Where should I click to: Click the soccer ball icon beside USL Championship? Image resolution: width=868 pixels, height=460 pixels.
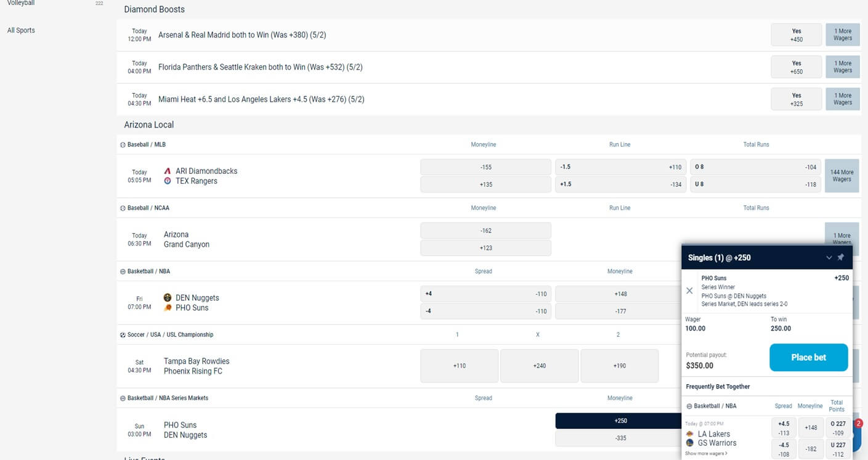[123, 335]
